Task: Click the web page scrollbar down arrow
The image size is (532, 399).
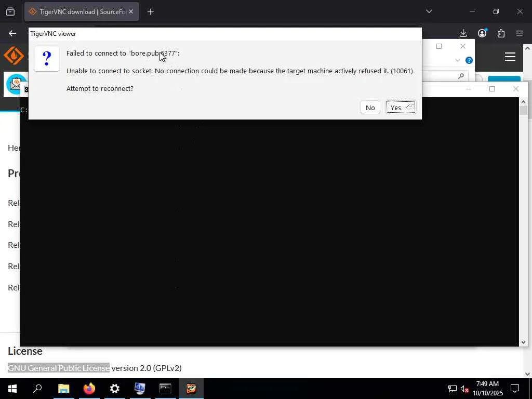Action: click(x=528, y=374)
